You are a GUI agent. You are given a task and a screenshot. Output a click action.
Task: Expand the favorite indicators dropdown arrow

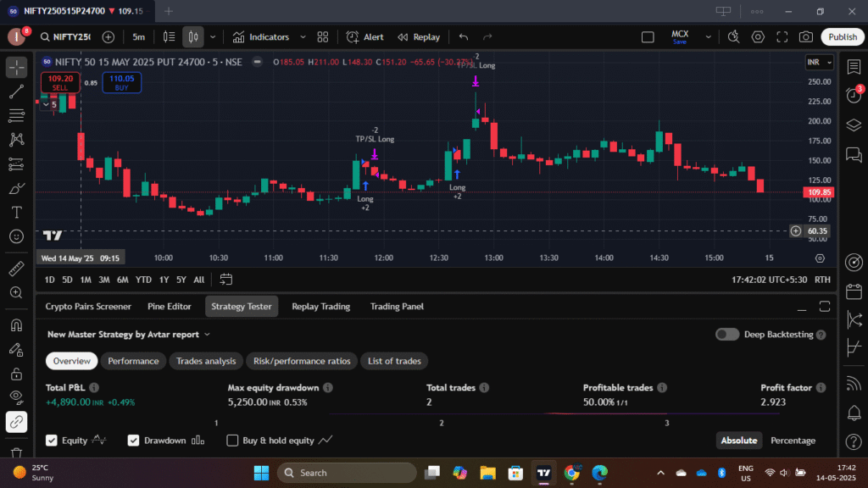pyautogui.click(x=303, y=37)
